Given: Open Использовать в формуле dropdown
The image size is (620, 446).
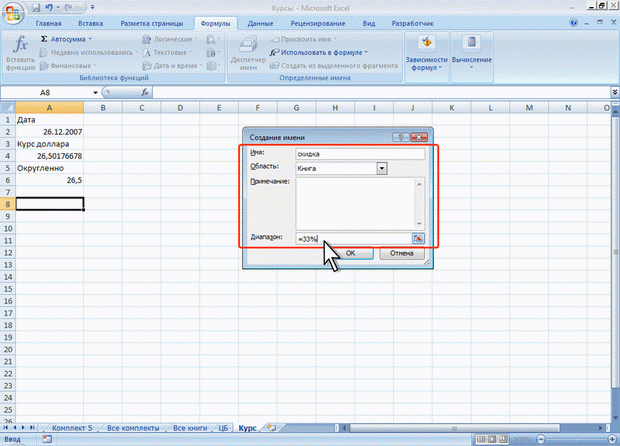Looking at the screenshot, I should coord(327,52).
